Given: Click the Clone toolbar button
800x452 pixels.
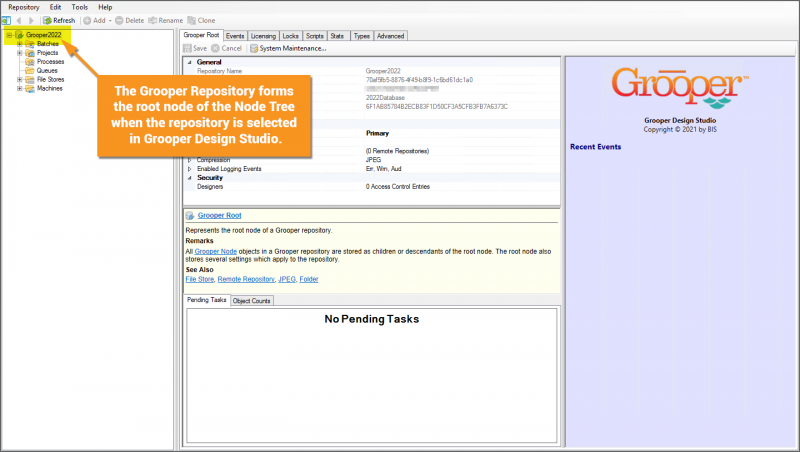Looking at the screenshot, I should pos(202,20).
